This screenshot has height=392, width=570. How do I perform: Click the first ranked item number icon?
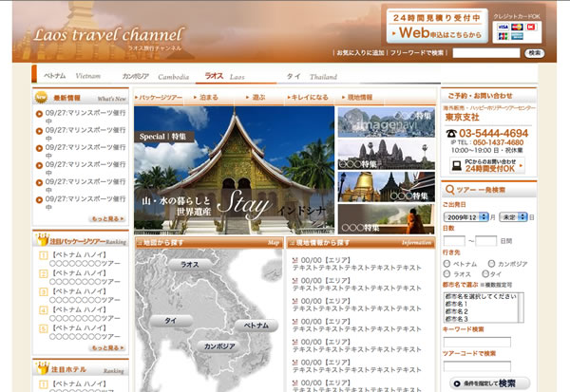[x=43, y=257]
